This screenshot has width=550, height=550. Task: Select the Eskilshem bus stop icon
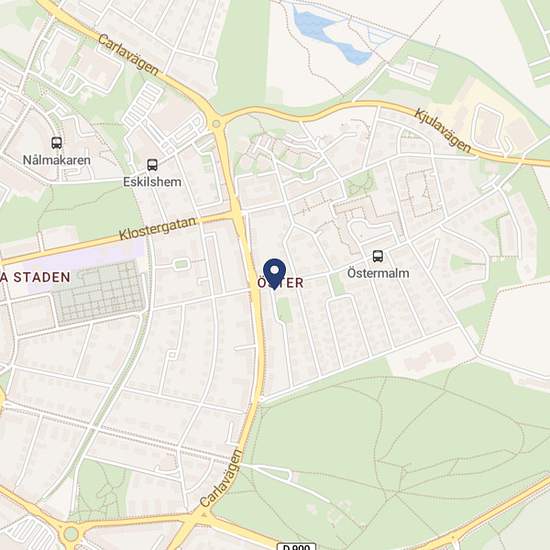(152, 165)
